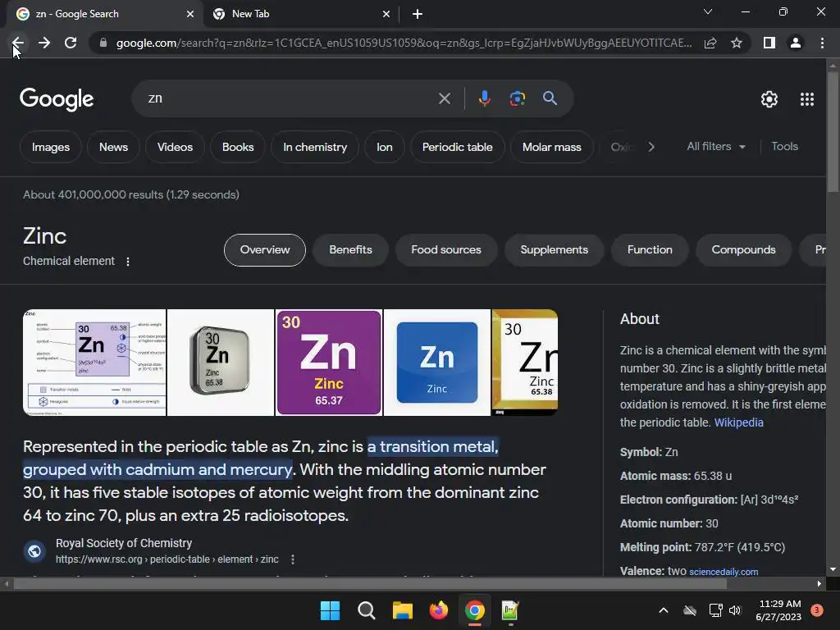Open options for Royal Society of Chemistry result
This screenshot has width=840, height=630.
click(x=293, y=559)
